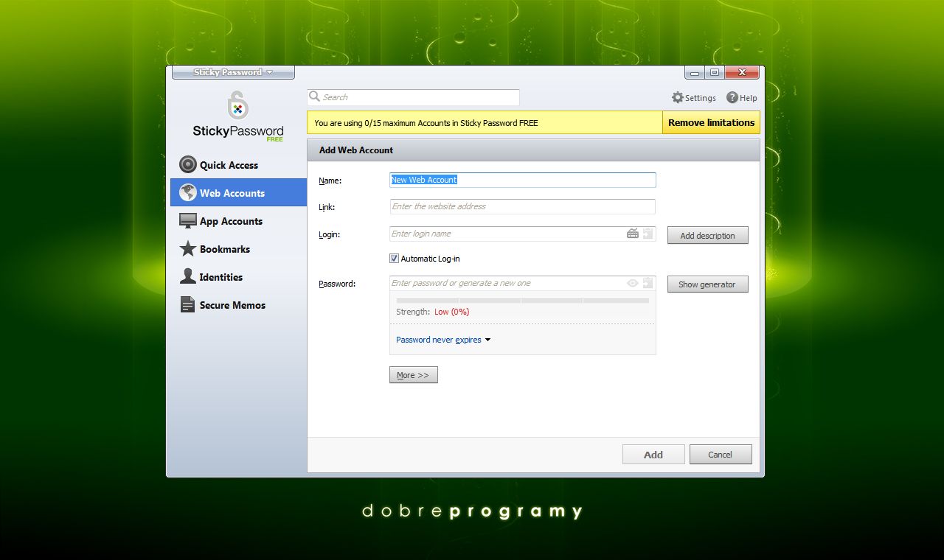Click the Help question mark icon
This screenshot has width=944, height=560.
[732, 97]
